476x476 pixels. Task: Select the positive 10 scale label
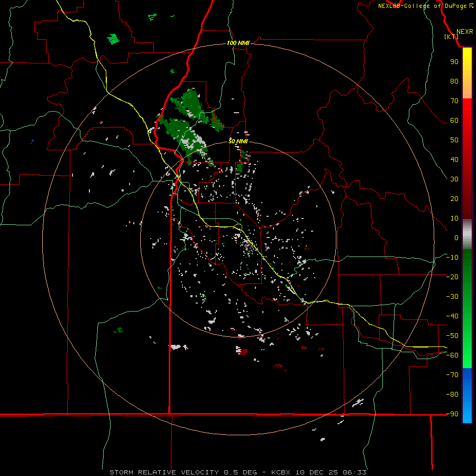click(x=454, y=218)
